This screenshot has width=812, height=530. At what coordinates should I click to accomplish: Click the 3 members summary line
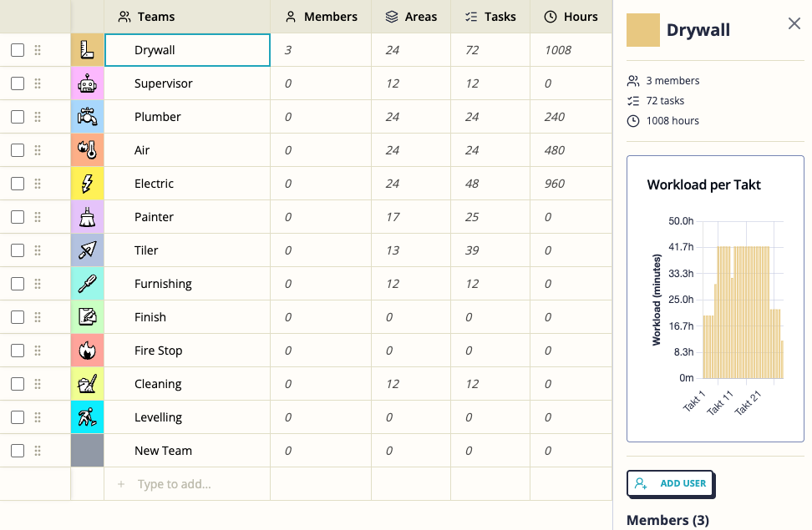pos(662,81)
